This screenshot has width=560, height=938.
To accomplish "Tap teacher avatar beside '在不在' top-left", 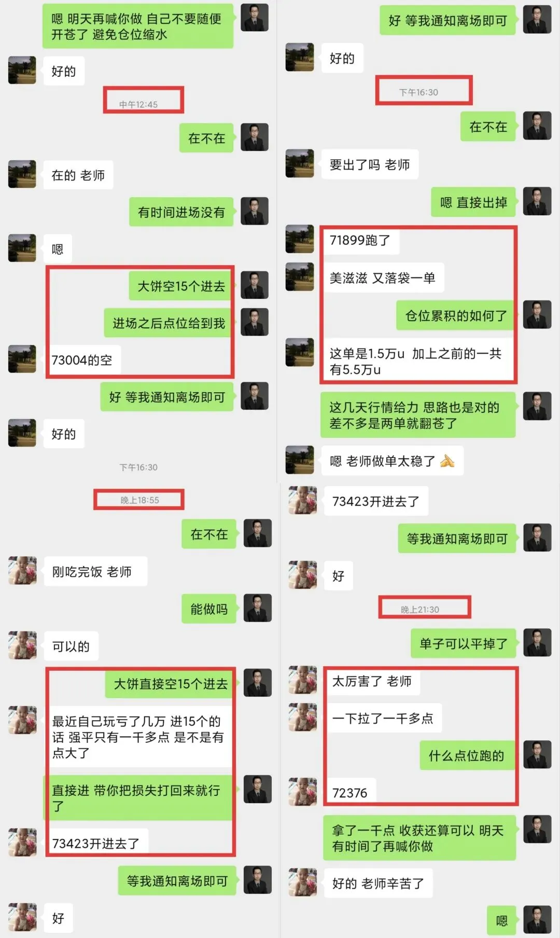I will (255, 137).
